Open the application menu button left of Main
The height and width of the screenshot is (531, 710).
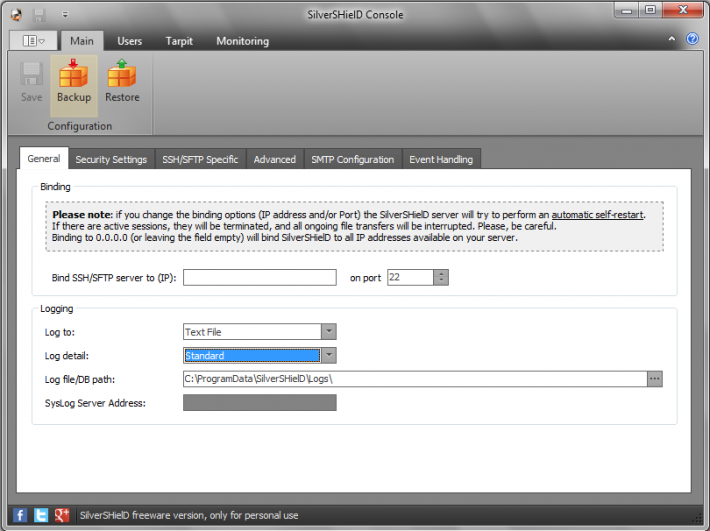34,41
